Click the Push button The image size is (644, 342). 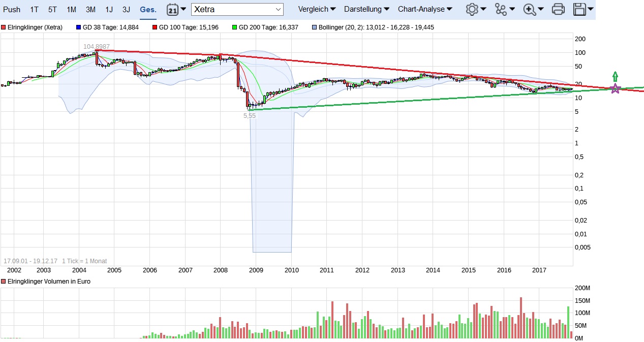pyautogui.click(x=12, y=9)
